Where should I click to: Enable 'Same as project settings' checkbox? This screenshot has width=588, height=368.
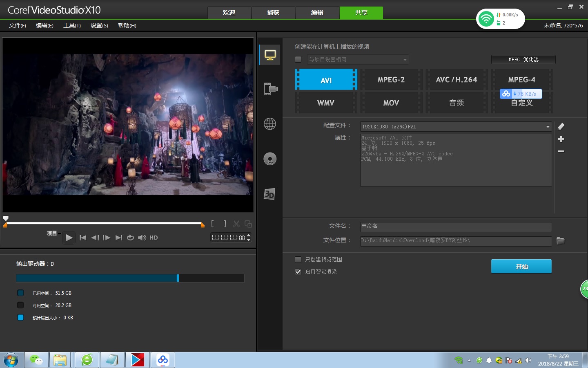coord(298,59)
